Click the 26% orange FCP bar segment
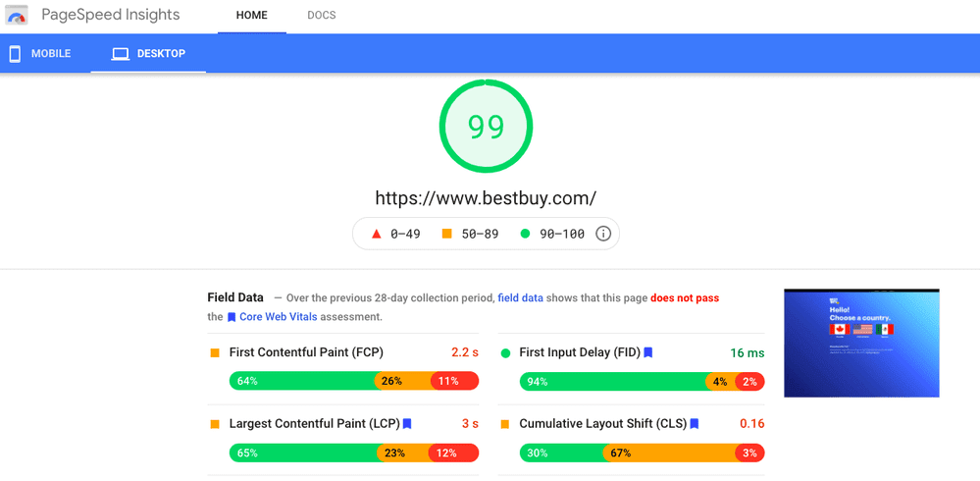Viewport: 980px width, 481px height. [x=404, y=381]
